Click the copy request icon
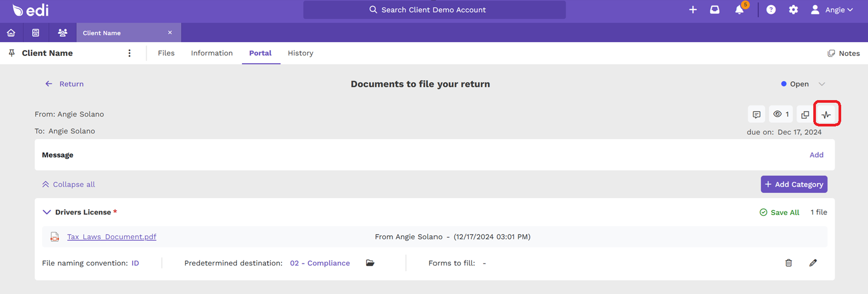 pos(805,114)
